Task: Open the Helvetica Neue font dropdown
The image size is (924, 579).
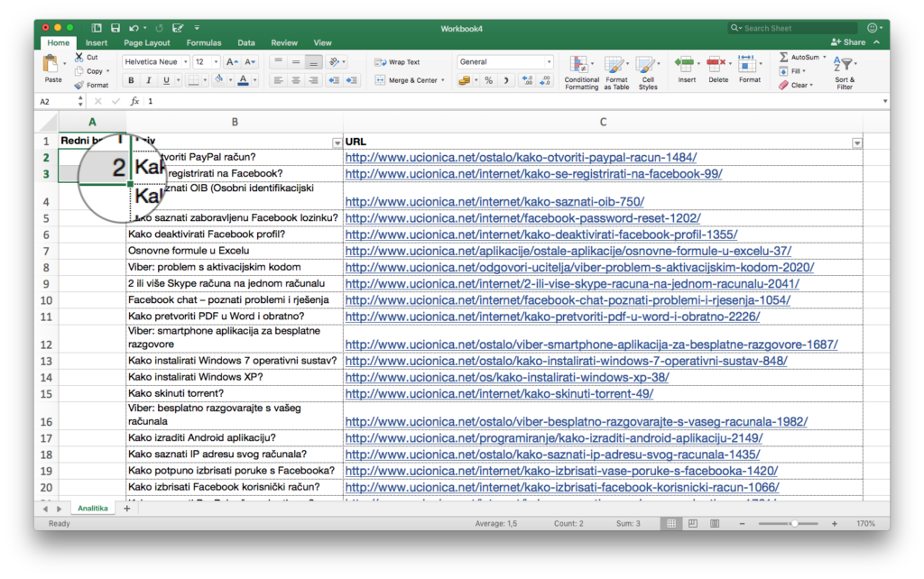Action: click(156, 62)
